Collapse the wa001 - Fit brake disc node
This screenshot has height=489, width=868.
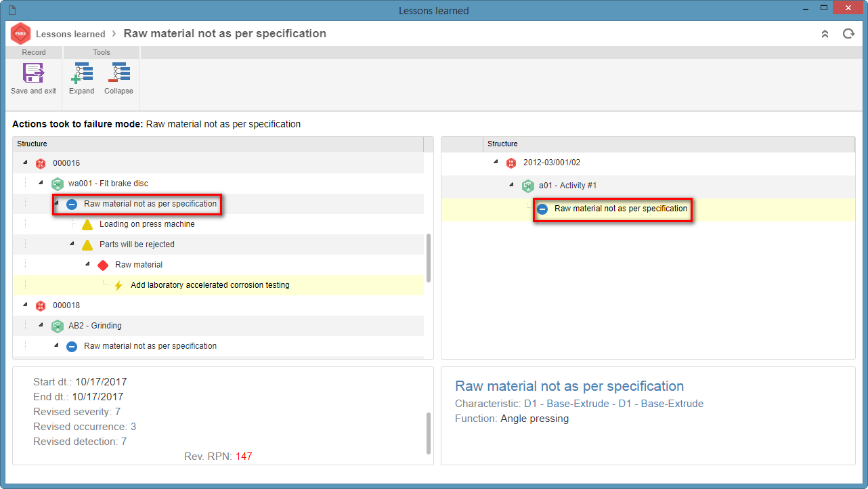(x=41, y=183)
